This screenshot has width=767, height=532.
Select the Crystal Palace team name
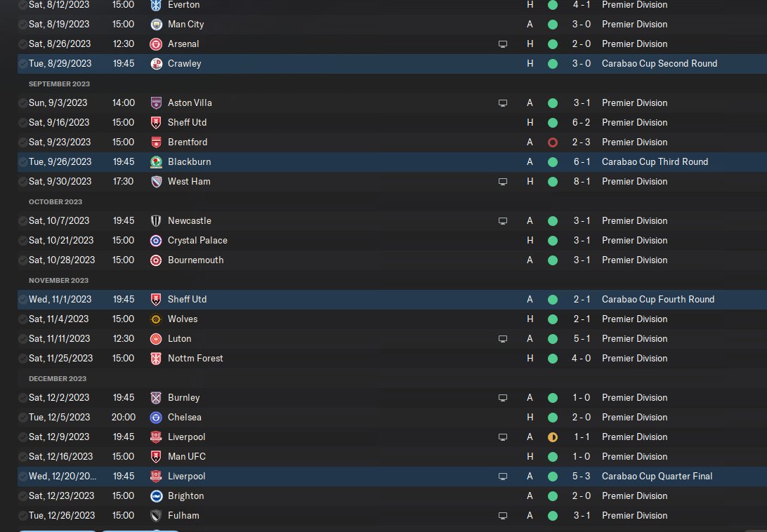pos(197,241)
